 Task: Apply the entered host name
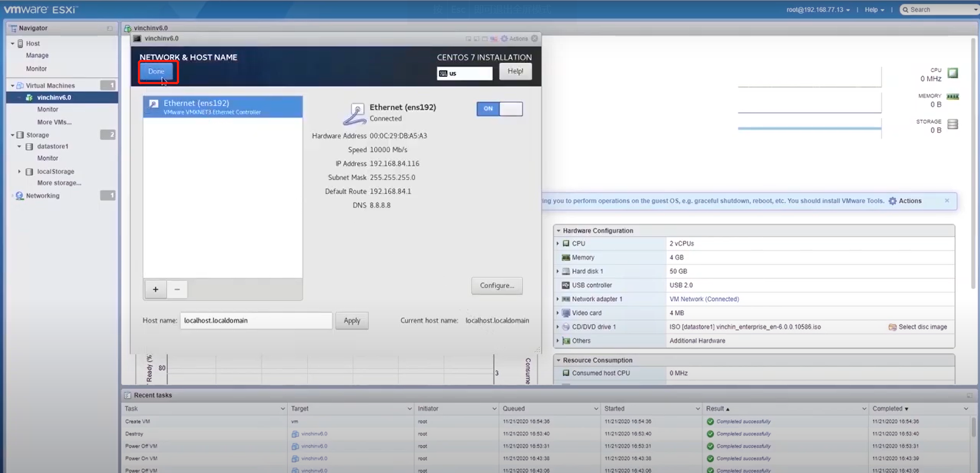coord(352,320)
